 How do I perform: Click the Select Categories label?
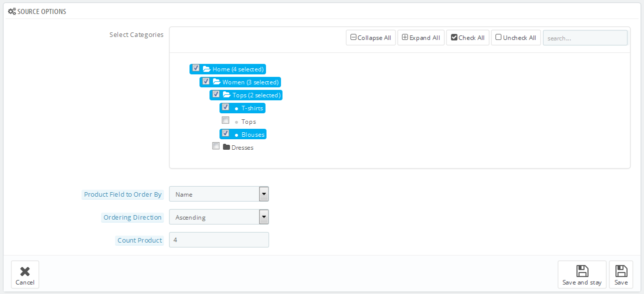(x=136, y=35)
